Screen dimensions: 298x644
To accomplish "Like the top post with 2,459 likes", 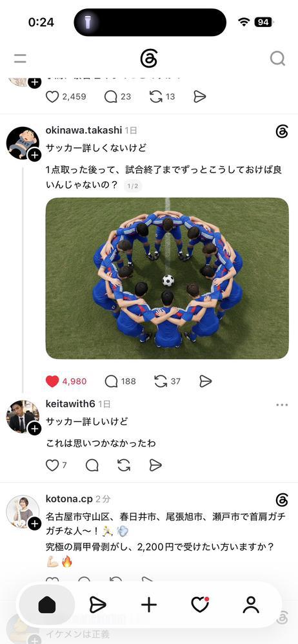I will pyautogui.click(x=52, y=97).
